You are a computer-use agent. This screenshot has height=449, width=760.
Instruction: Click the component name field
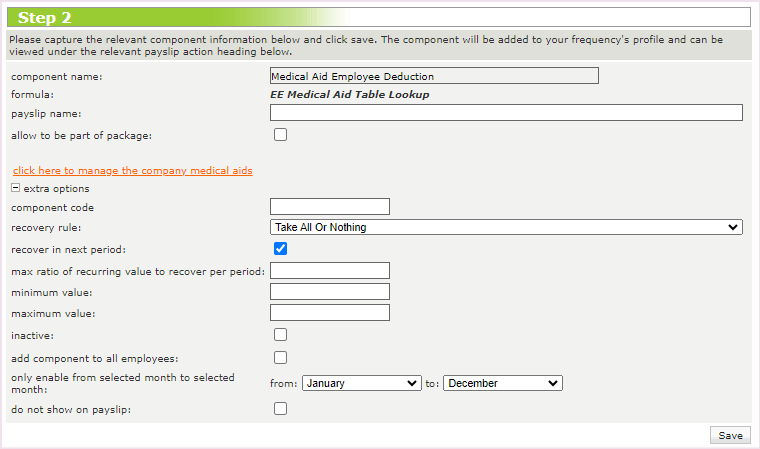coord(434,76)
